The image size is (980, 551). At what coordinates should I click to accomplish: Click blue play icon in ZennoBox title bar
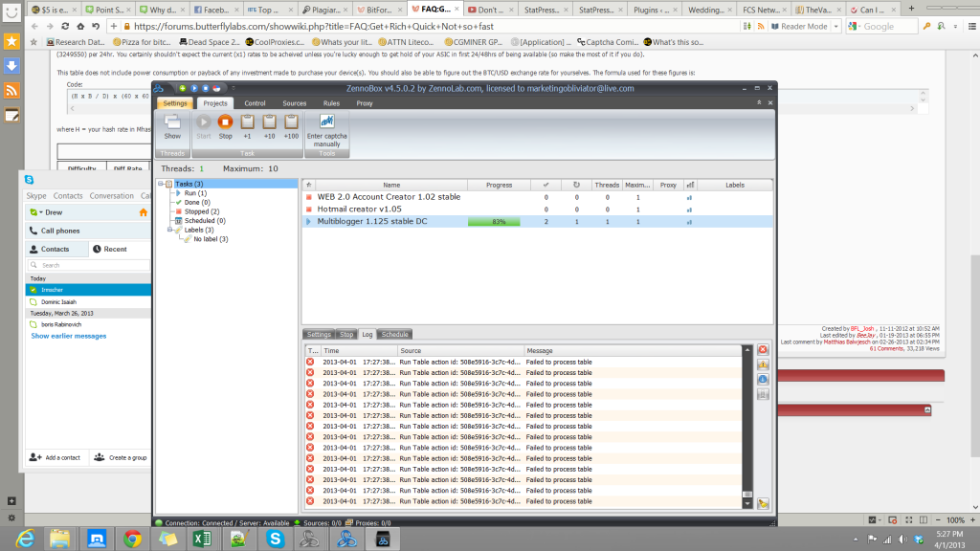coord(194,88)
